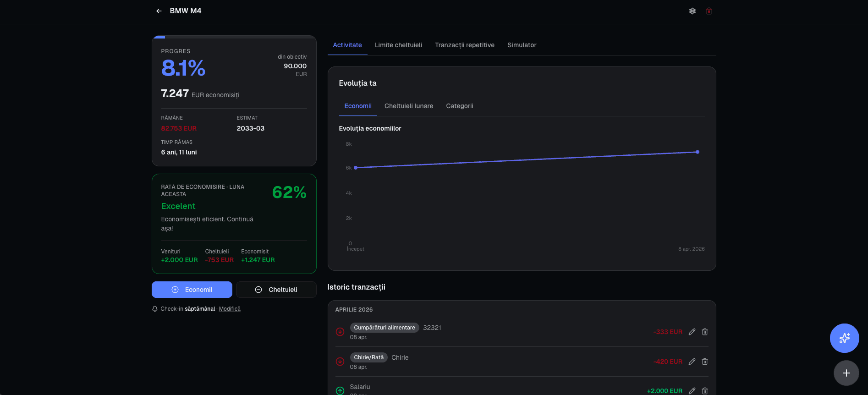
Task: Add savings with the Economii button
Action: (x=192, y=290)
